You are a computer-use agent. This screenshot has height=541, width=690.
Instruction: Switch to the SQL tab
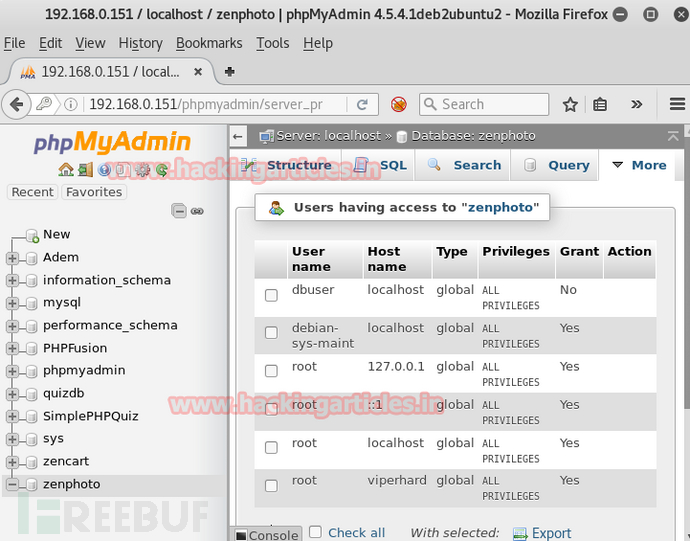(379, 166)
